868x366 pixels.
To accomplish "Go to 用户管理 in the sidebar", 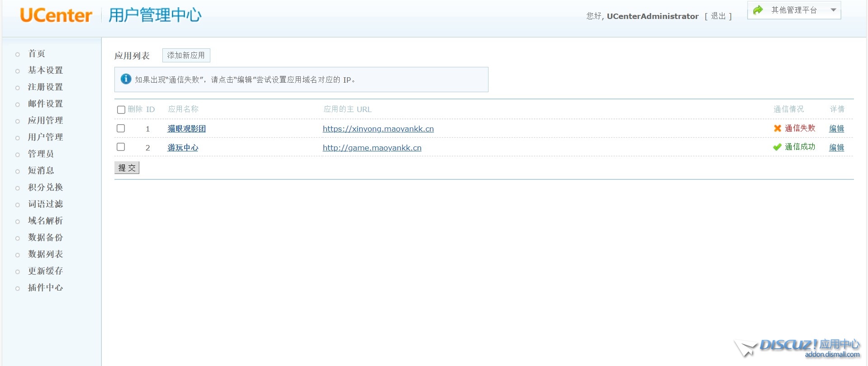I will [x=45, y=137].
